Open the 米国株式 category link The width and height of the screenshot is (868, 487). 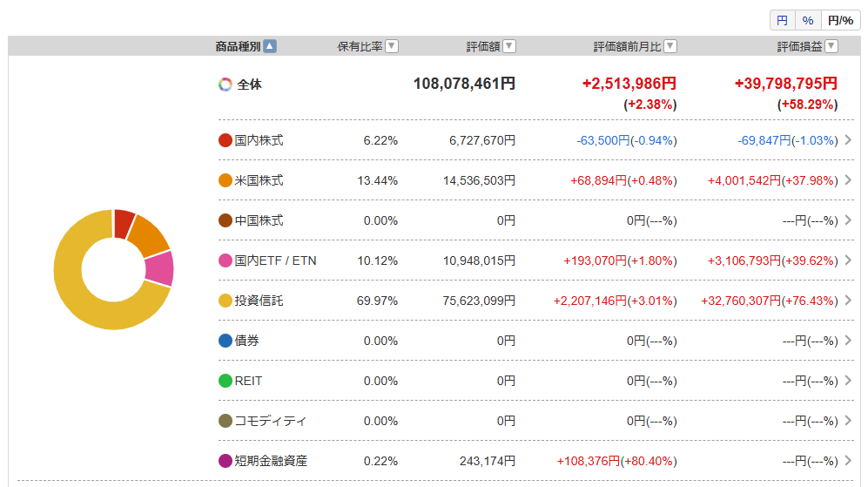259,180
